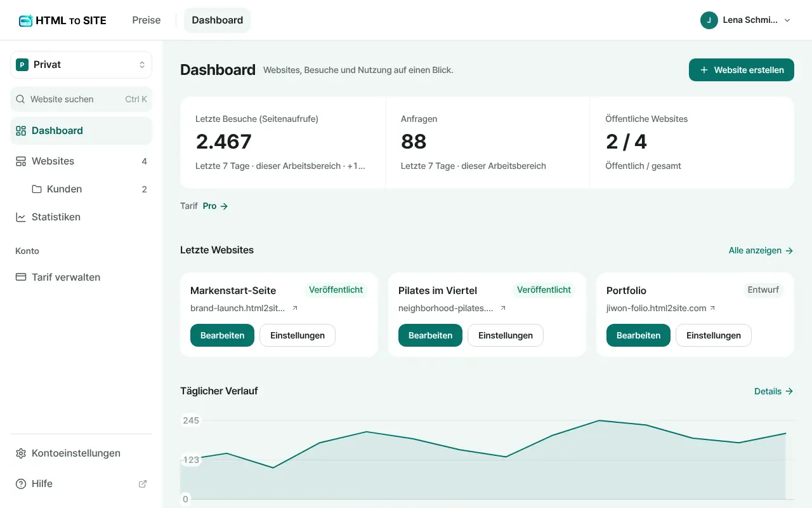Click the Täglicher Verlauf line chart
Screen dimensions: 812x508
coord(487,458)
